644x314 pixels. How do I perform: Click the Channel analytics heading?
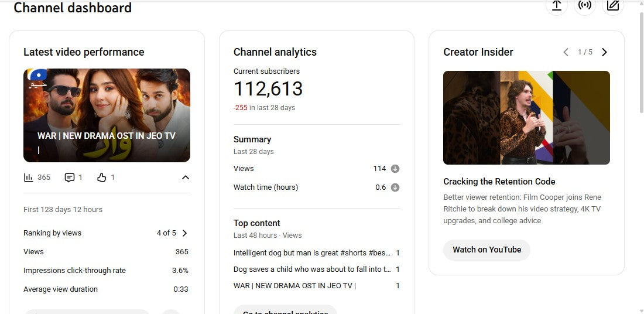pyautogui.click(x=275, y=52)
